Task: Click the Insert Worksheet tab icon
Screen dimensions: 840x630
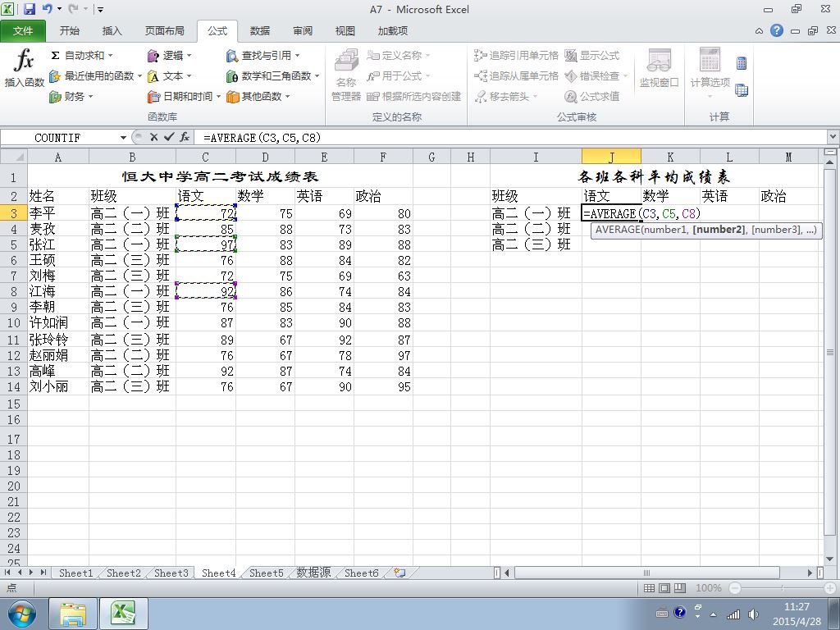Action: coord(399,573)
